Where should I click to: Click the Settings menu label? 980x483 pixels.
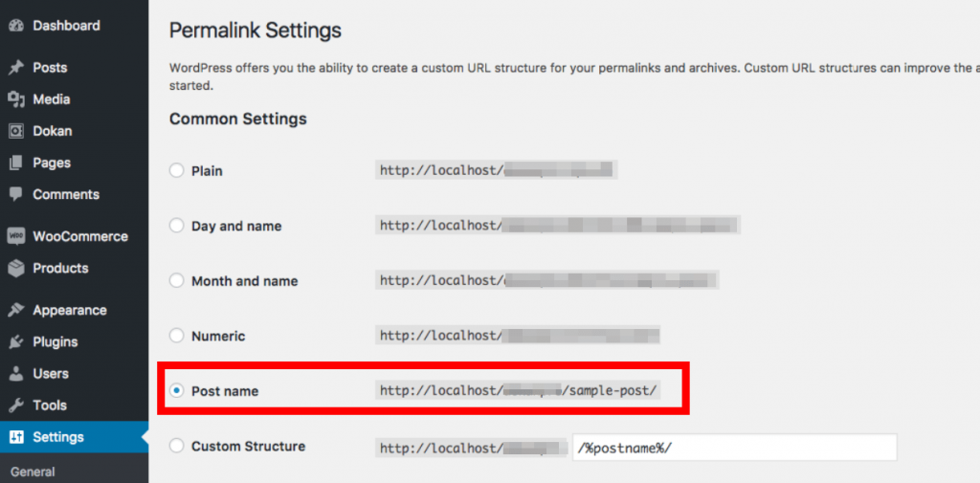point(58,437)
